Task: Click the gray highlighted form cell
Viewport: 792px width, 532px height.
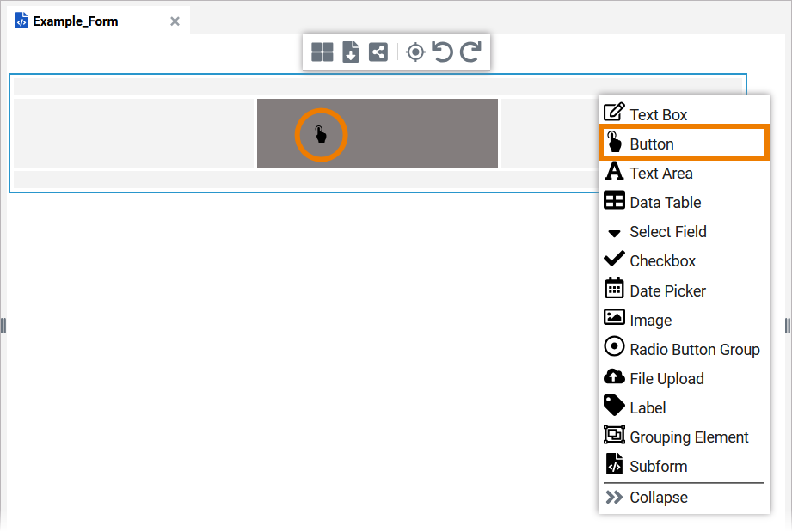Action: pos(377,133)
